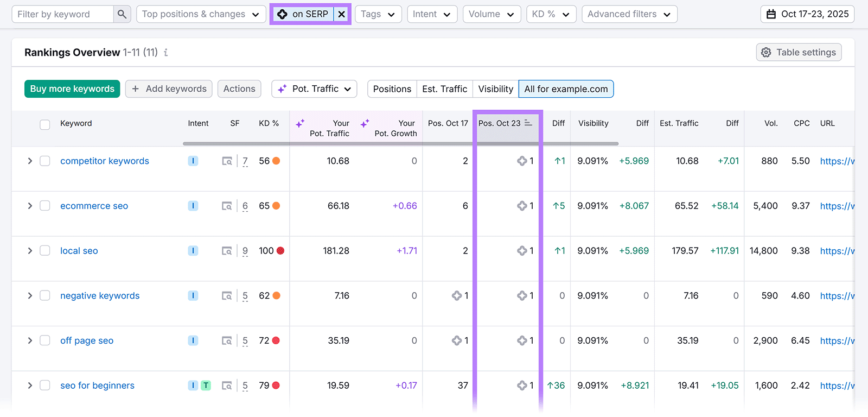Click the keyword filter search magnifier icon
Image resolution: width=868 pixels, height=417 pixels.
point(122,14)
